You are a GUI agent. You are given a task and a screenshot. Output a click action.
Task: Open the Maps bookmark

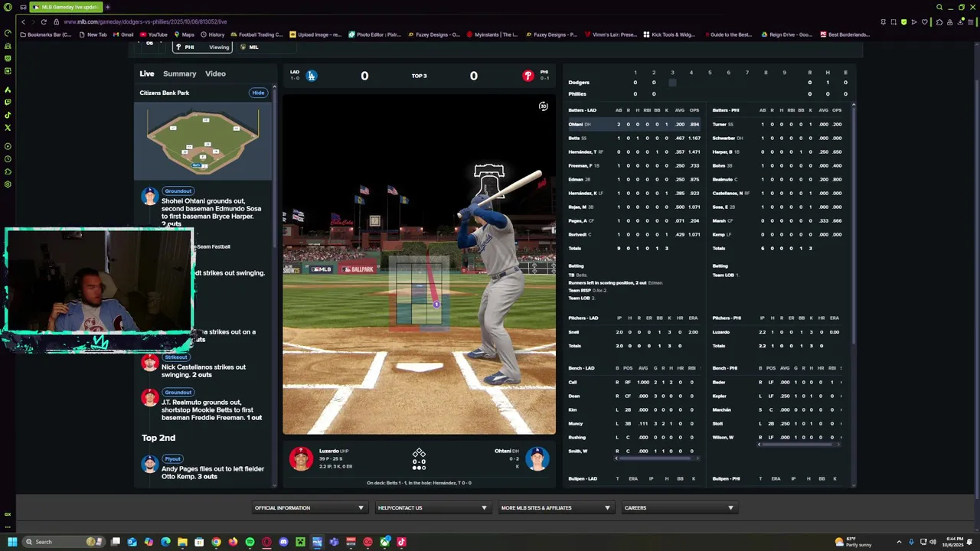coord(184,34)
